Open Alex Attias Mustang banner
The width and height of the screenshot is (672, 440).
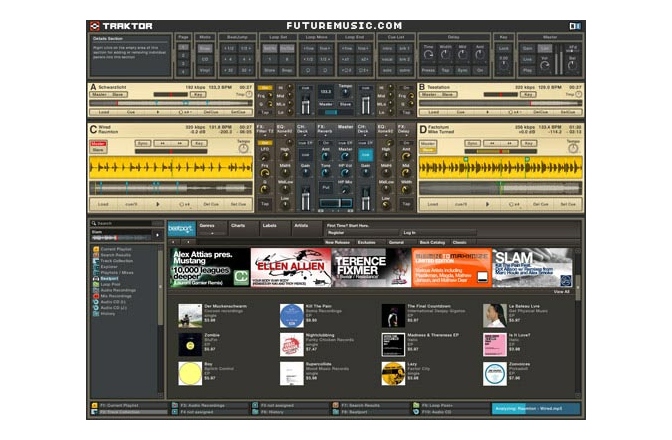(x=210, y=268)
